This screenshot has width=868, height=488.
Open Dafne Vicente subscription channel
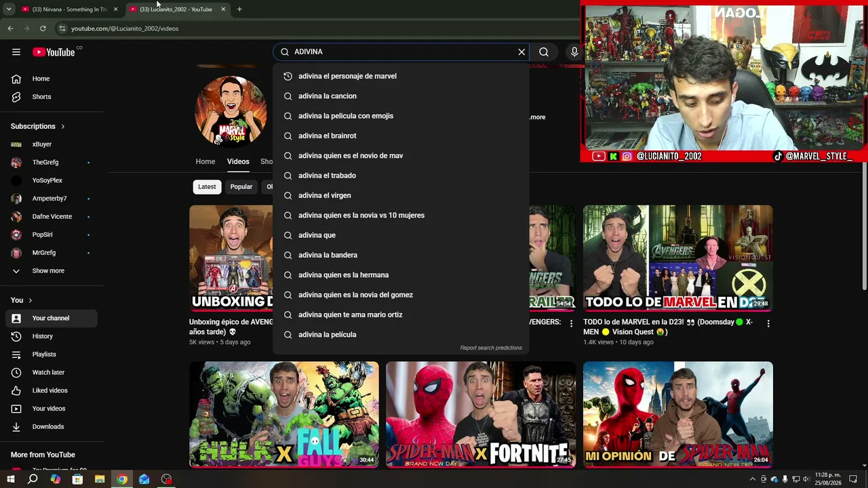[x=52, y=216]
